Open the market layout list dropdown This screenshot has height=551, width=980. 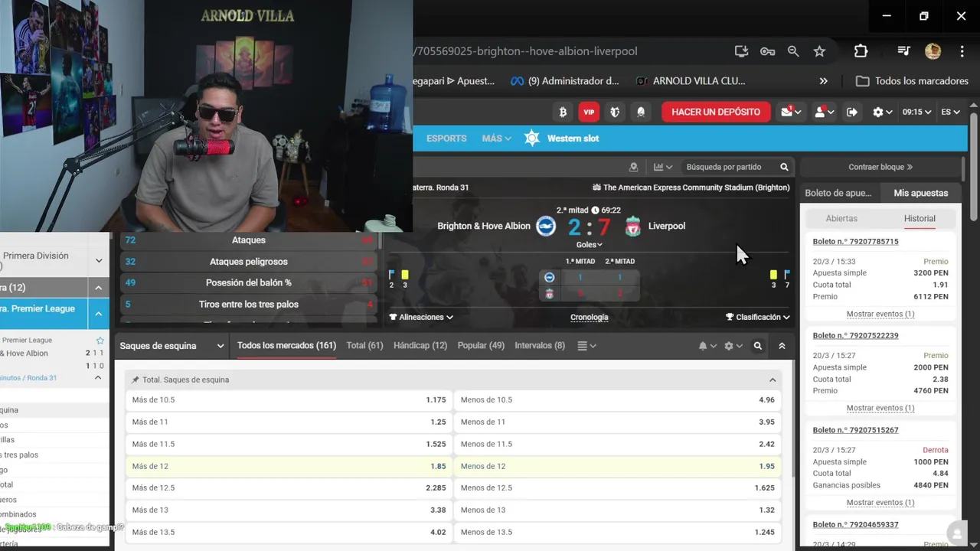pos(586,346)
